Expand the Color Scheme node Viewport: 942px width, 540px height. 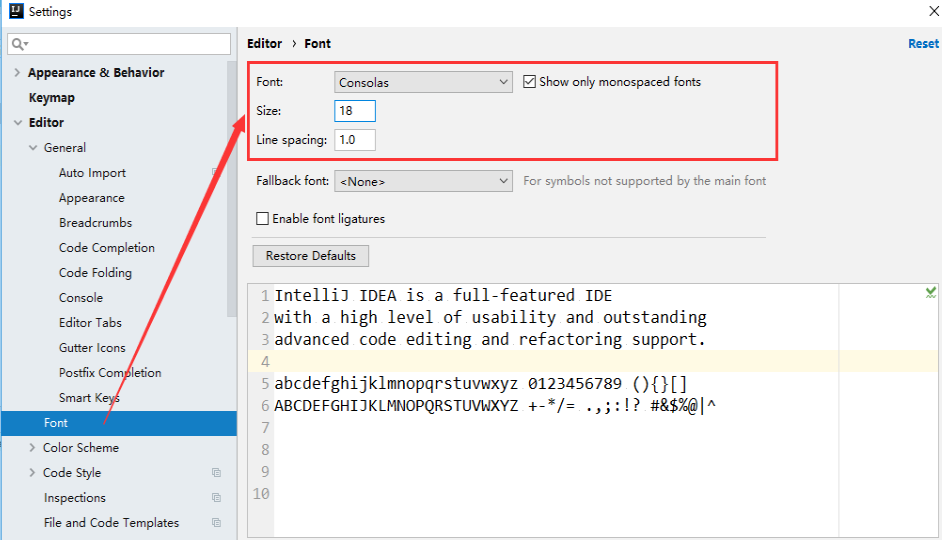(32, 447)
